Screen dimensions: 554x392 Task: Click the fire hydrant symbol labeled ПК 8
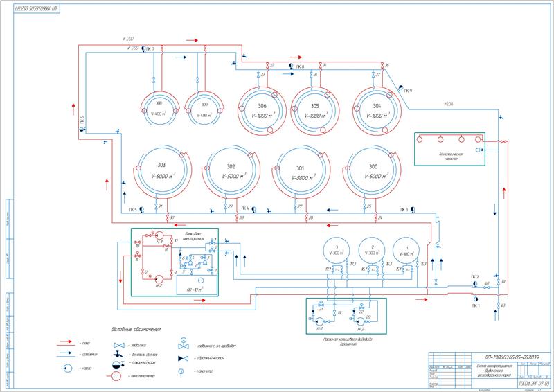coord(290,66)
